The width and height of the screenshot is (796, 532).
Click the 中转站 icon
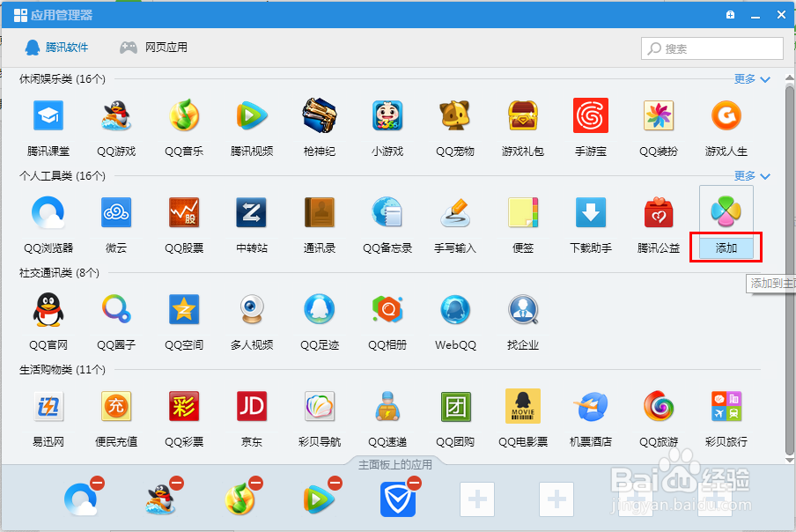pos(252,212)
